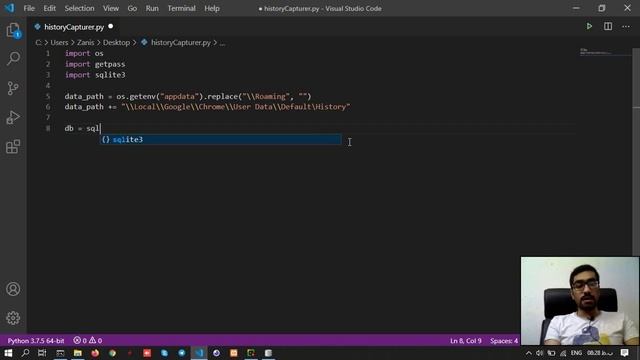Click the breadcrumb ellipsis symbol segment
Viewport: 640px width, 360px height.
[x=222, y=42]
